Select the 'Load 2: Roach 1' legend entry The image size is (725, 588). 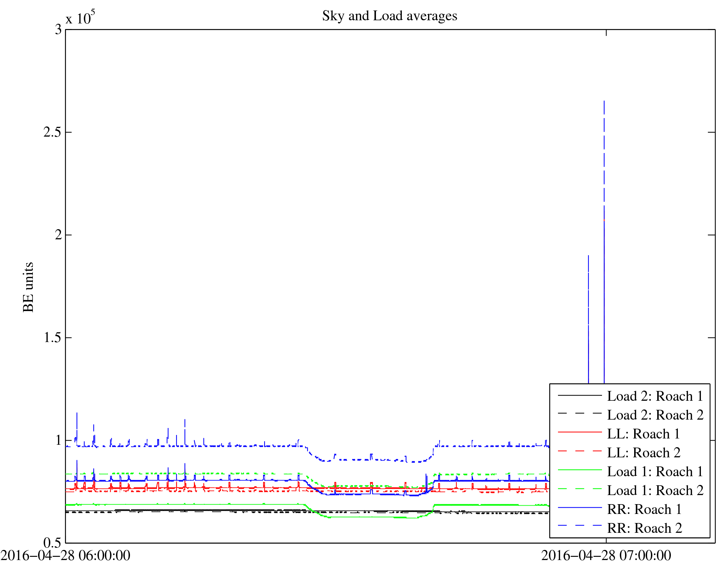point(654,396)
